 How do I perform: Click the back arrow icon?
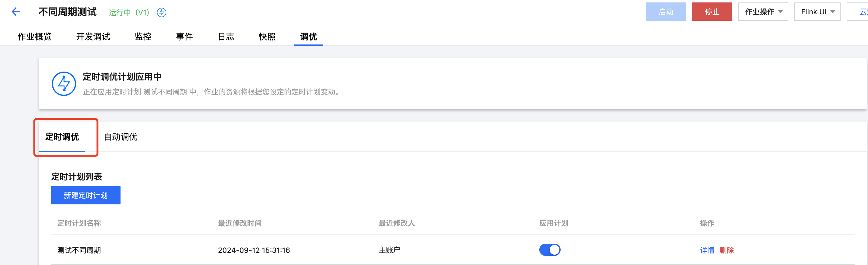[16, 12]
